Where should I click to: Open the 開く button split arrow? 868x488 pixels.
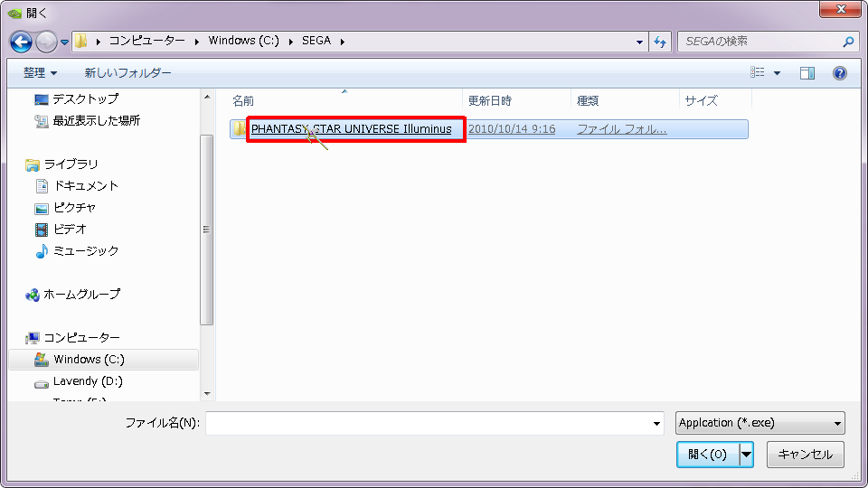746,455
